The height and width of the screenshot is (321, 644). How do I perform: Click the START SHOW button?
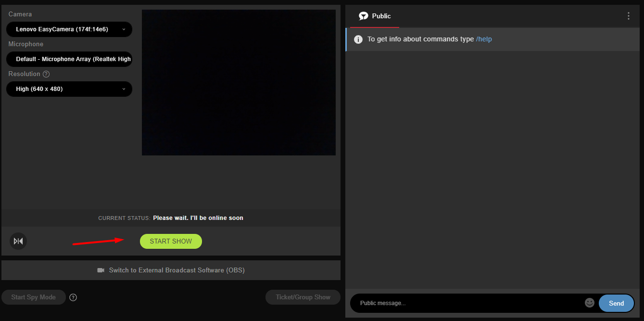tap(171, 241)
